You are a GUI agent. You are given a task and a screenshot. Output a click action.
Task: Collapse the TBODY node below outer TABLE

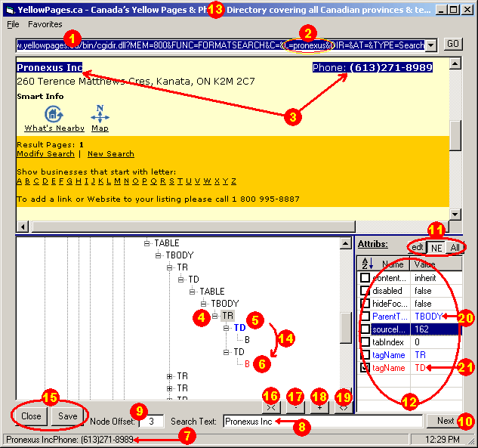[x=158, y=255]
